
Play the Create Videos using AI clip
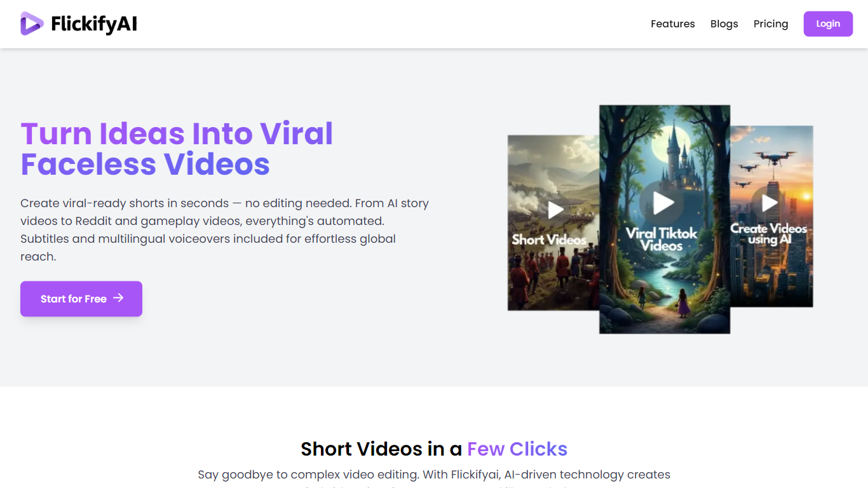click(770, 203)
